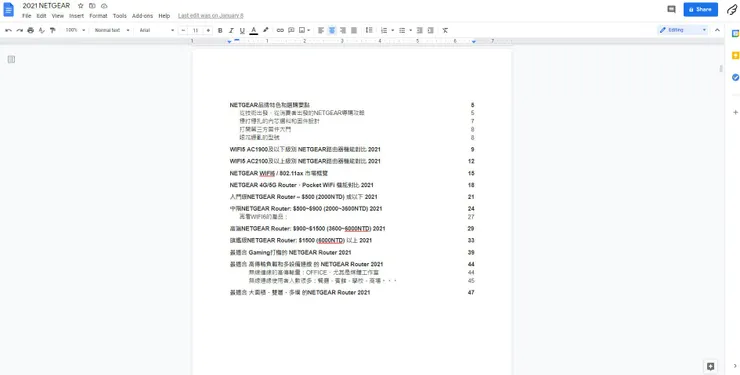Open the last edit history link

click(210, 16)
